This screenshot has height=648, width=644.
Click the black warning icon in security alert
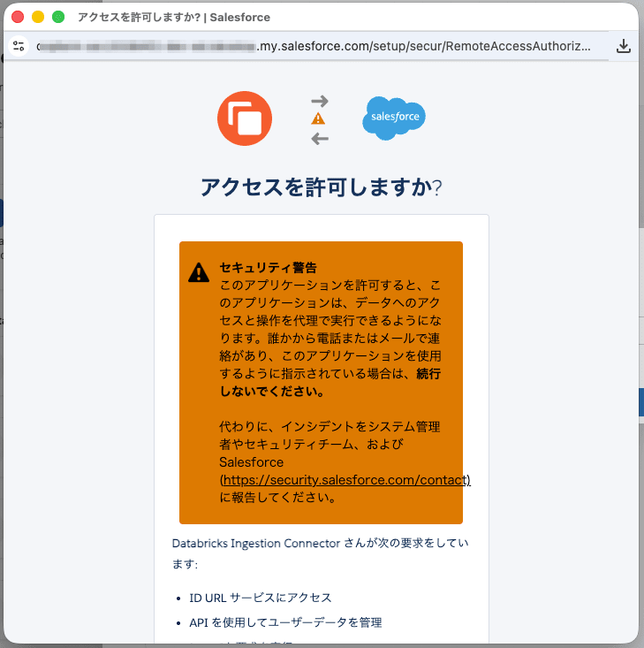click(x=199, y=273)
